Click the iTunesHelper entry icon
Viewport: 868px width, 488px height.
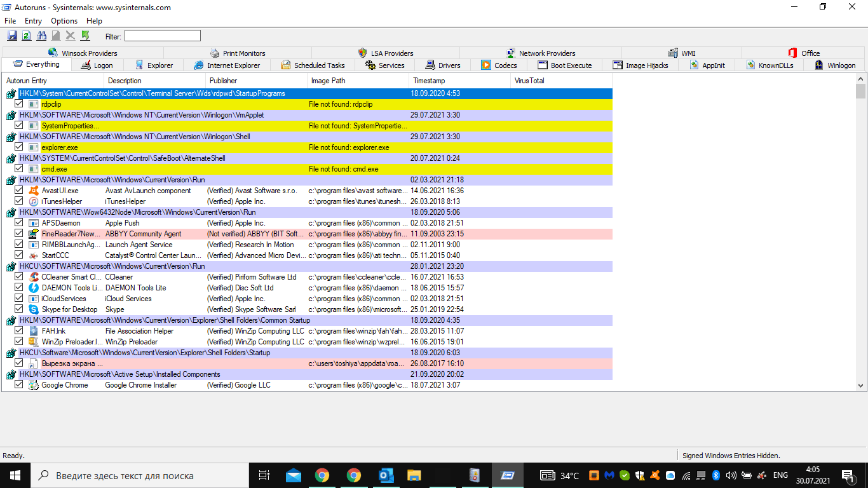[34, 201]
